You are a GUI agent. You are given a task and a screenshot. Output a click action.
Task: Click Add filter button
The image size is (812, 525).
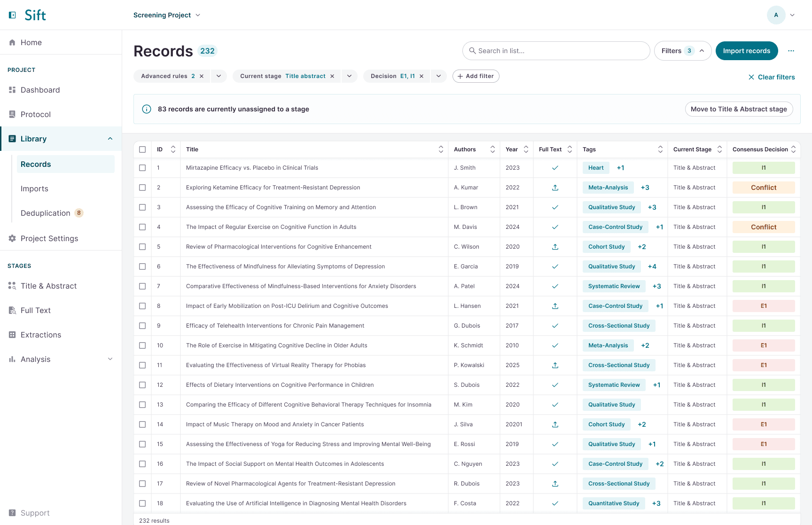coord(476,76)
